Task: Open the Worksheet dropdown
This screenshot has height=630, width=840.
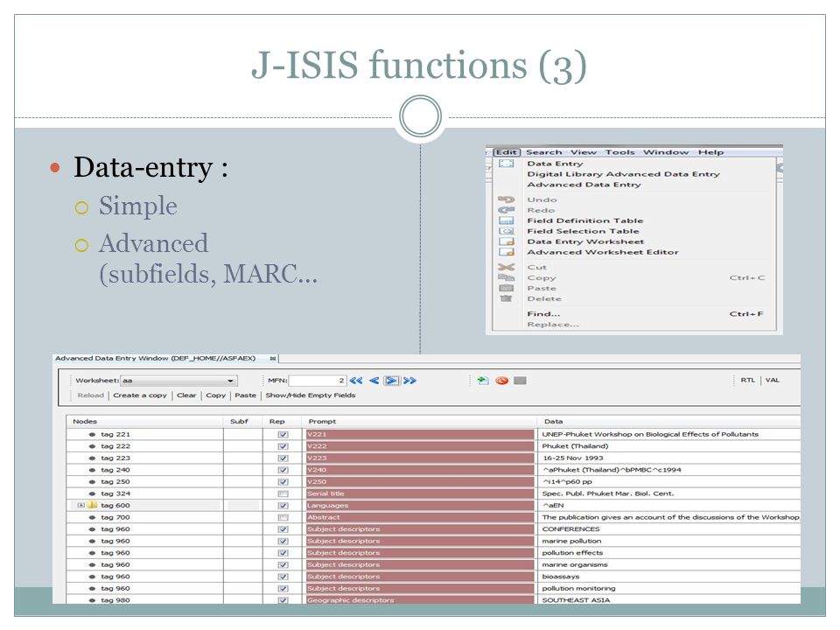Action: tap(178, 381)
